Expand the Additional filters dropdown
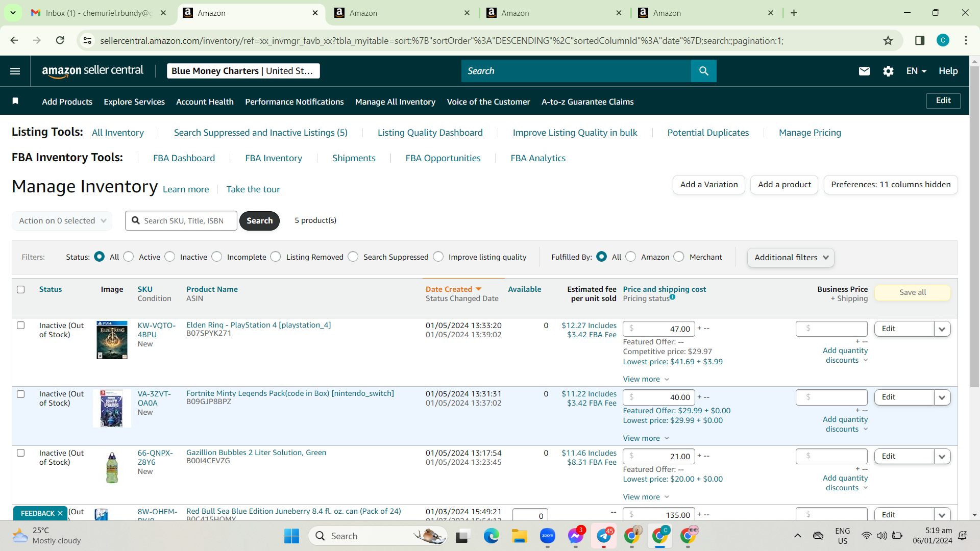Viewport: 980px width, 551px height. pos(791,258)
